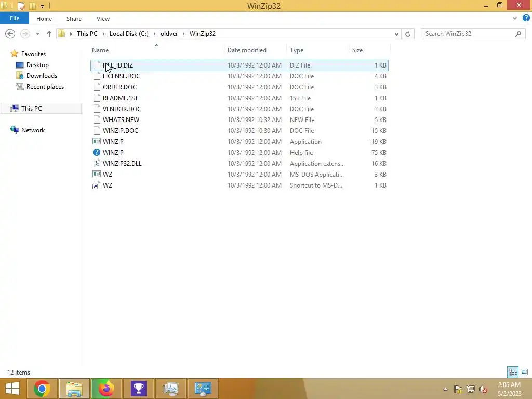
Task: Select the WZ shortcut icon
Action: click(97, 185)
